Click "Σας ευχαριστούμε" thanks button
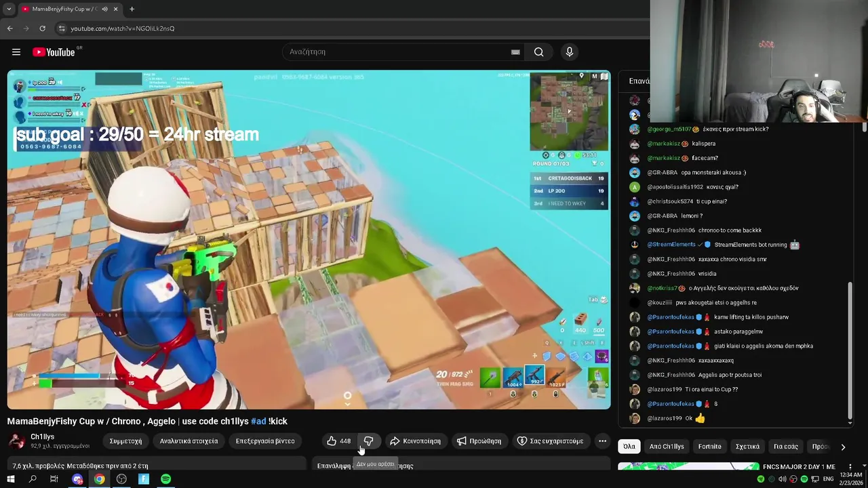 (x=550, y=441)
